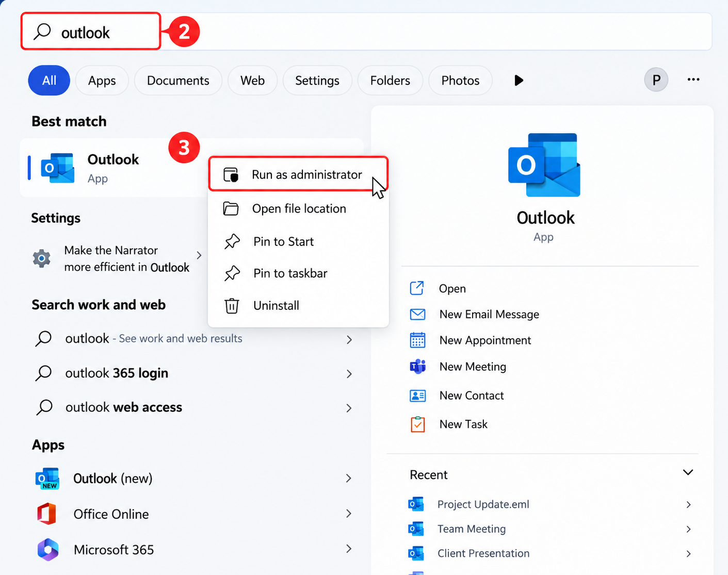728x575 pixels.
Task: Collapse the Recent section chevron
Action: click(688, 472)
